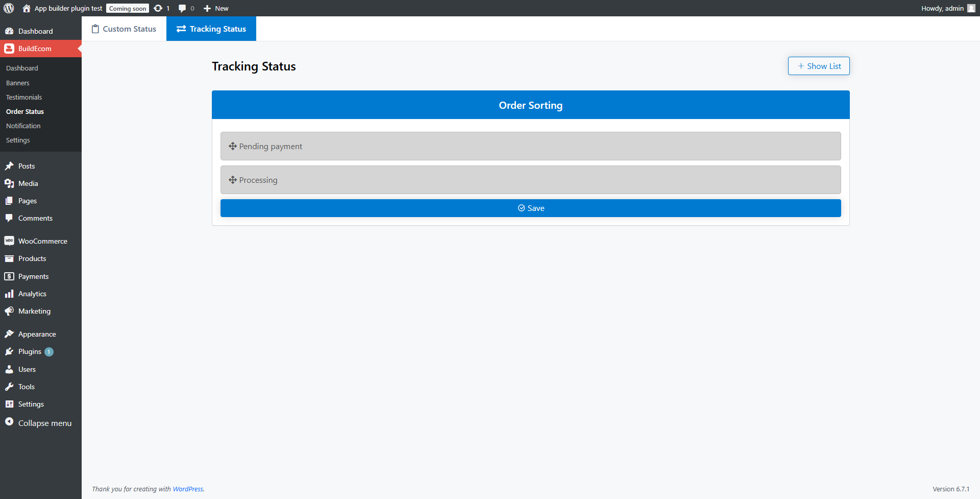Toggle the Show List button

pos(819,66)
